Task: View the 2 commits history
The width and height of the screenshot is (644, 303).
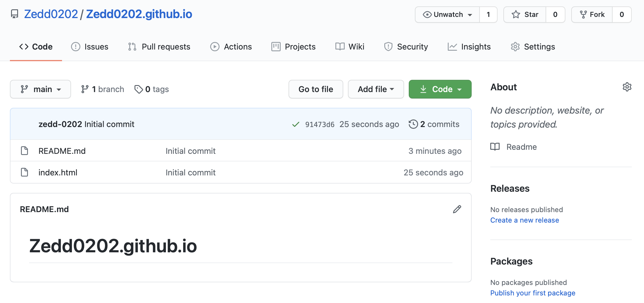Action: point(434,124)
